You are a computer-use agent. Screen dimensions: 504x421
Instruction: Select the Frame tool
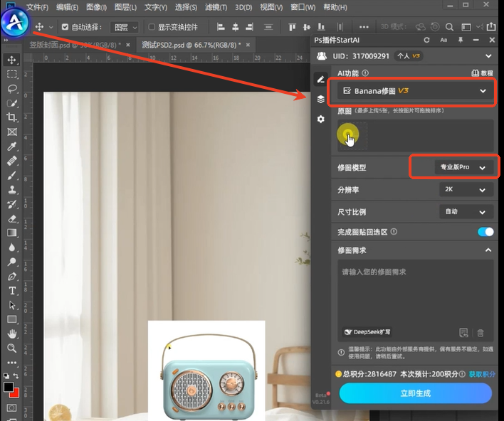12,132
